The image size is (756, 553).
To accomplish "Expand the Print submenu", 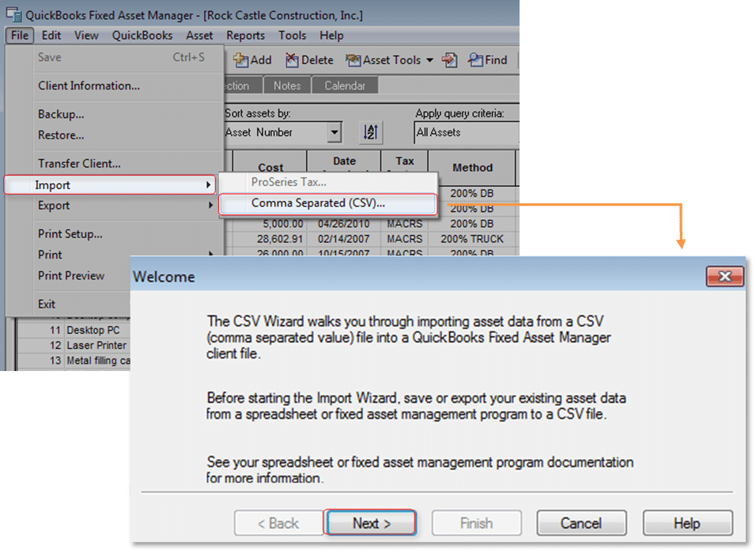I will [126, 254].
